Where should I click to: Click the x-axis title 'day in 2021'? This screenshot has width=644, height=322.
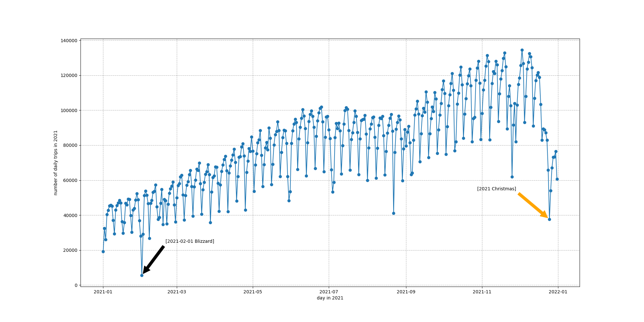[x=330, y=298]
